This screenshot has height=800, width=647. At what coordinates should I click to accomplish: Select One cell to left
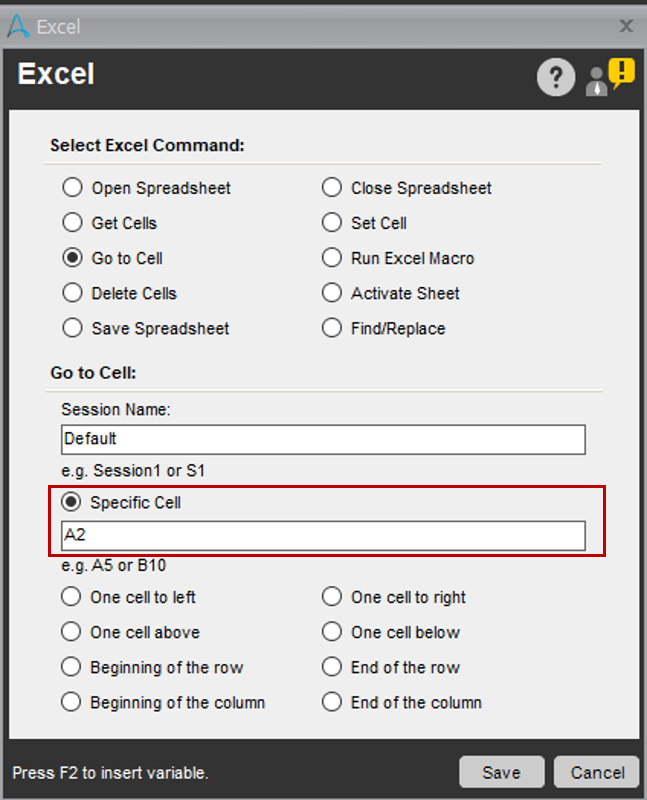click(x=71, y=596)
